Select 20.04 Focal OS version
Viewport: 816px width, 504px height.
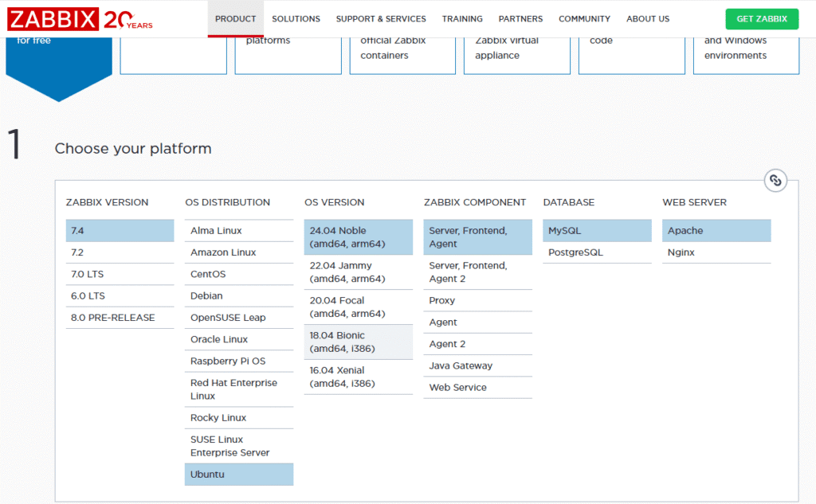pyautogui.click(x=359, y=307)
